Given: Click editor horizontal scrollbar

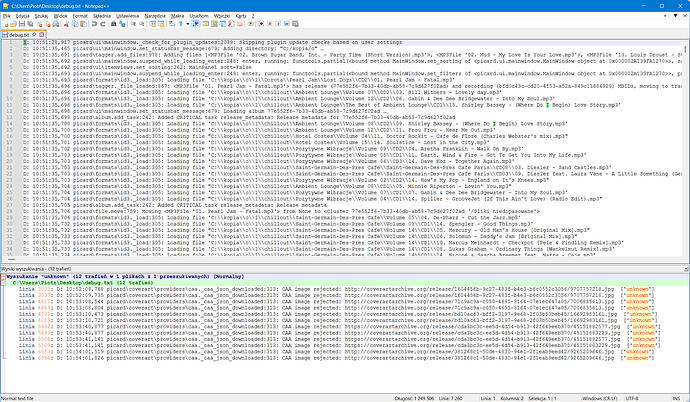Looking at the screenshot, I should point(343,259).
